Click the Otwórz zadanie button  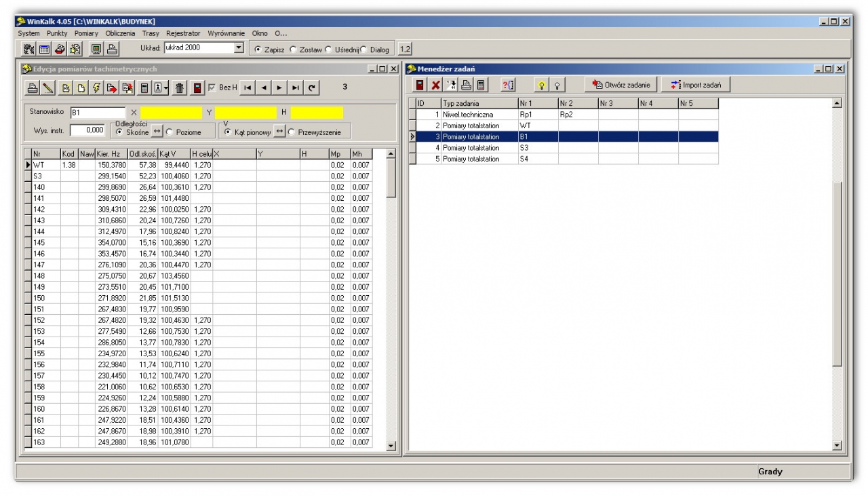click(x=621, y=84)
